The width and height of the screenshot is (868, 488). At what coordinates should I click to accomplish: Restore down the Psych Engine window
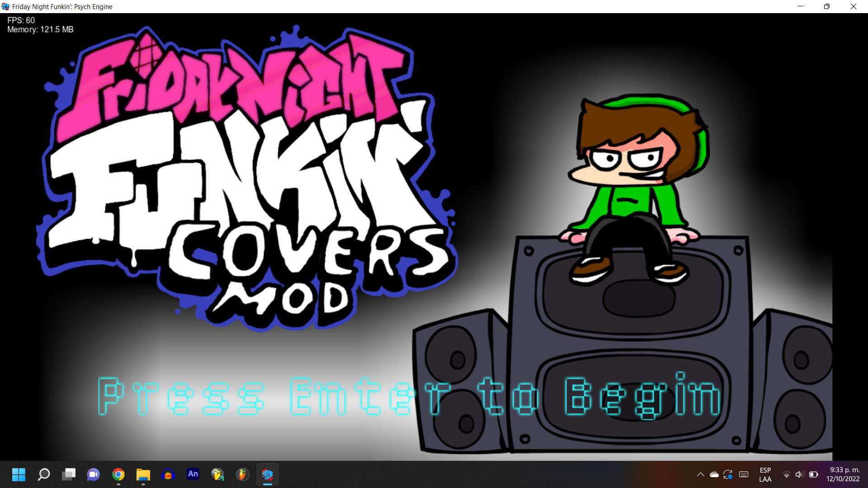point(827,6)
